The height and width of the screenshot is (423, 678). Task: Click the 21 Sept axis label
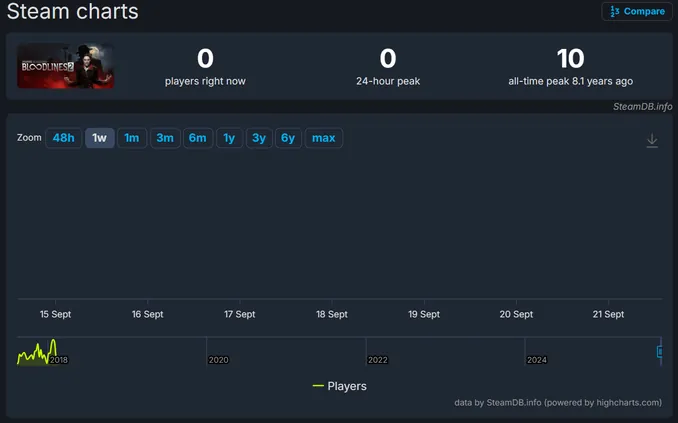pyautogui.click(x=608, y=314)
